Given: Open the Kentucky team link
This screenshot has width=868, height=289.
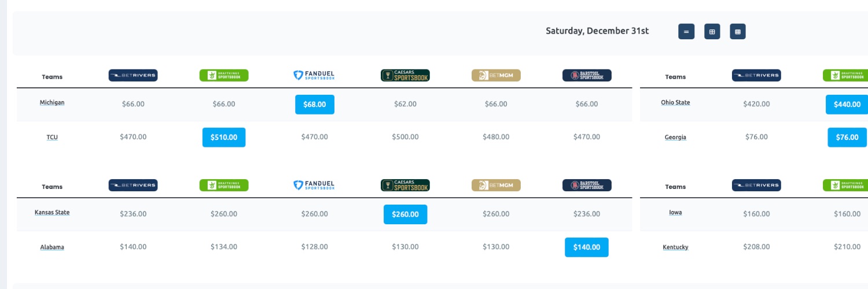Looking at the screenshot, I should (675, 247).
